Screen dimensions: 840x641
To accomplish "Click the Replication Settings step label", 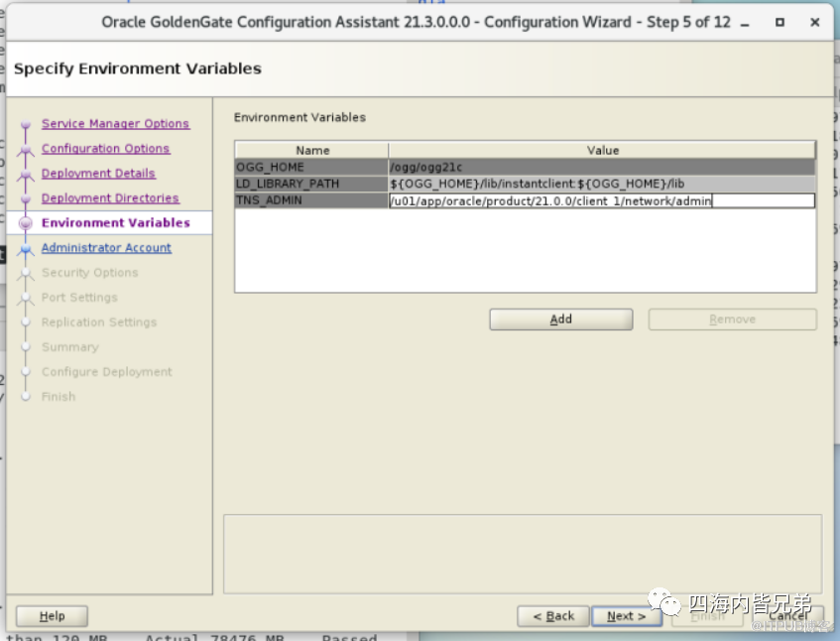I will [99, 322].
